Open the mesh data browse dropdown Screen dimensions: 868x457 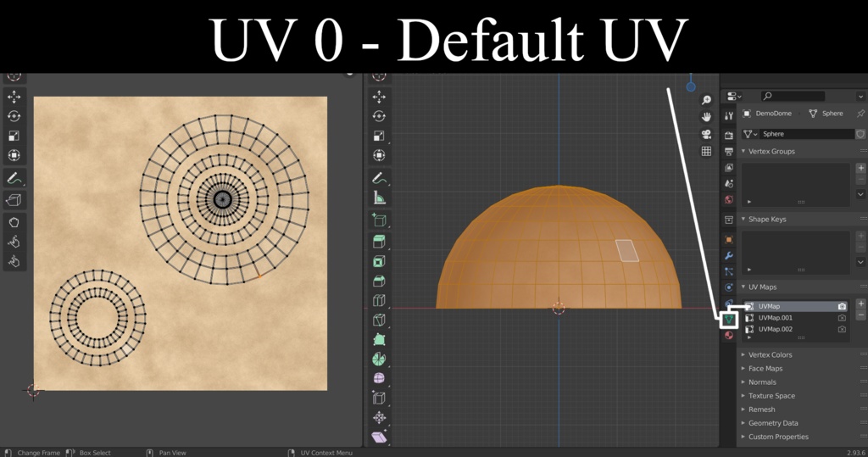[x=750, y=134]
